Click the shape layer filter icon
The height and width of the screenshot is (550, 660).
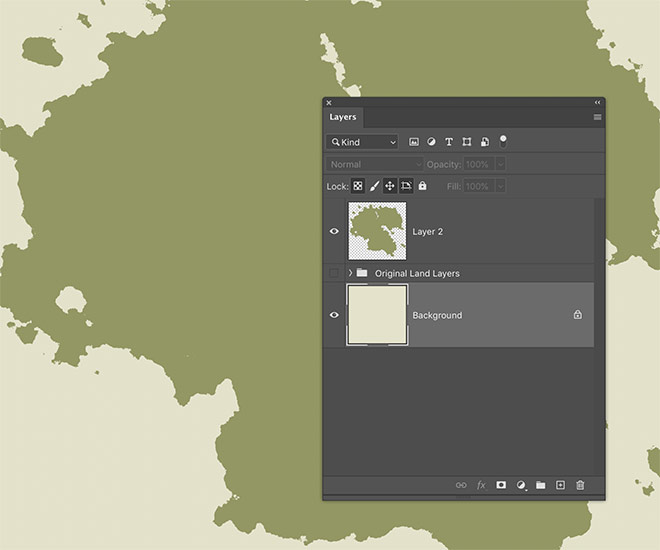(x=467, y=142)
